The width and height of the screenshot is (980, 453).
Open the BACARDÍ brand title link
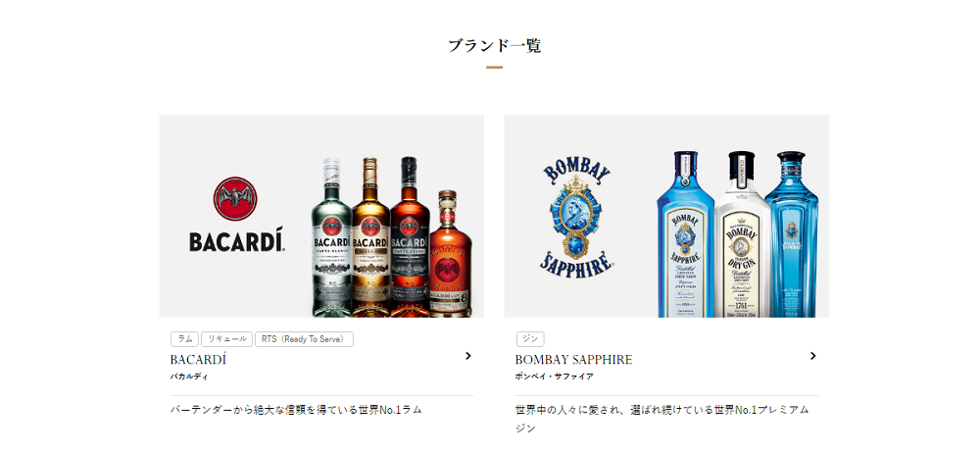pos(198,360)
